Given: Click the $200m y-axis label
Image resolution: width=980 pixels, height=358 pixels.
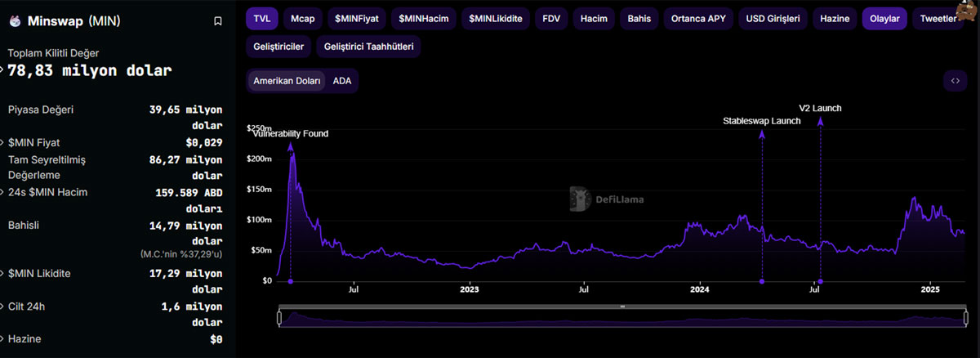Looking at the screenshot, I should coord(260,159).
